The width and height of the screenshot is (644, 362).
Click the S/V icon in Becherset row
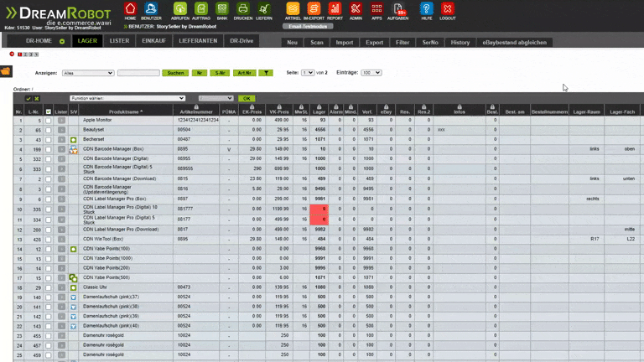click(x=73, y=140)
